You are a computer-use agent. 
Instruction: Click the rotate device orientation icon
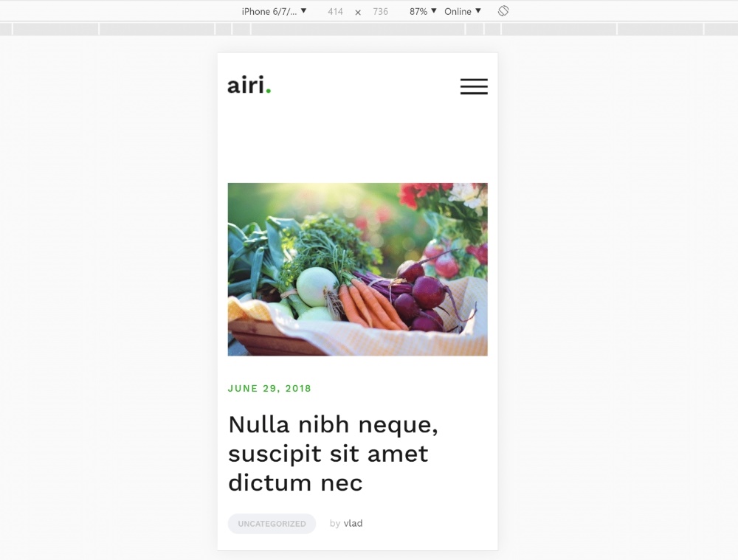click(x=503, y=11)
